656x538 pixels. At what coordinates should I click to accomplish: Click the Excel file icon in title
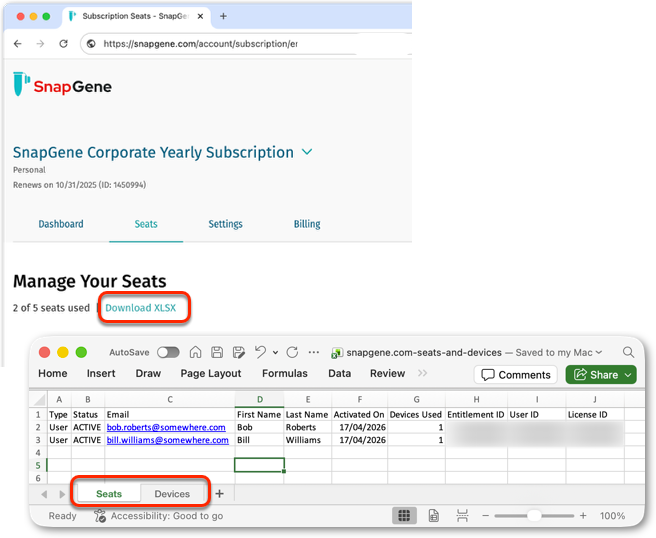[x=337, y=353]
